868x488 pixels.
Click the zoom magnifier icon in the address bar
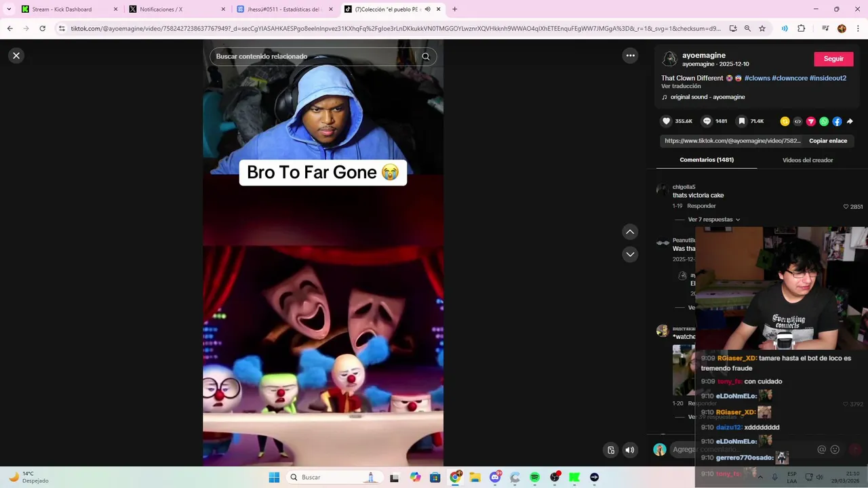click(747, 28)
